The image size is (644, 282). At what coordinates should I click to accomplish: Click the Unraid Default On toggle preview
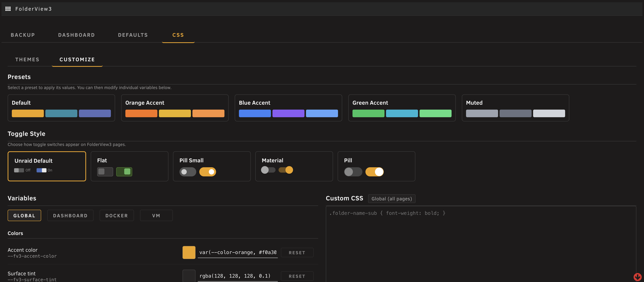click(42, 170)
